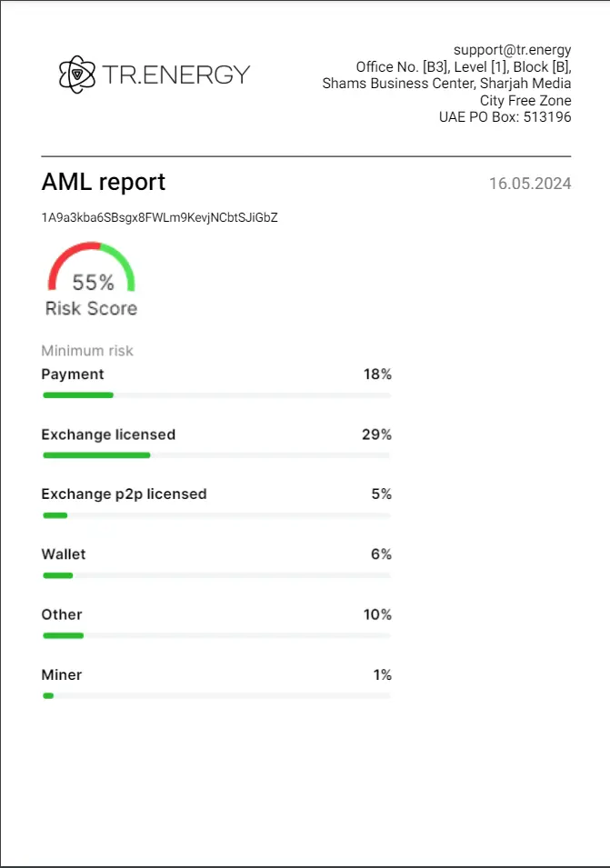Screen dimensions: 610x868
Task: Click the 55% risk score gauge
Action: pyautogui.click(x=92, y=270)
